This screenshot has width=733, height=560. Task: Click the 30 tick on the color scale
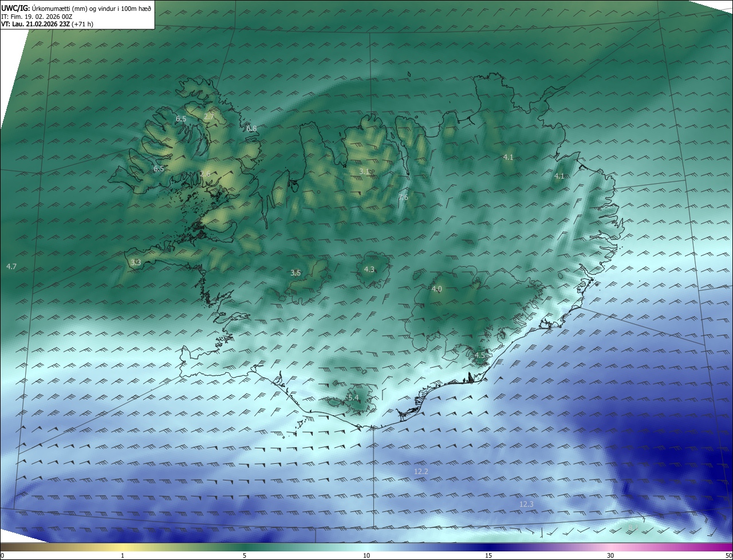[610, 555]
